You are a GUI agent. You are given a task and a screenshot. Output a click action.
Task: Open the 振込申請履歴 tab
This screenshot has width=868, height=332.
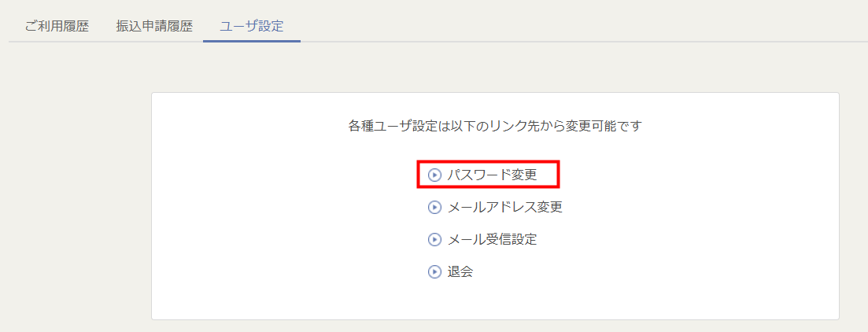[x=154, y=26]
